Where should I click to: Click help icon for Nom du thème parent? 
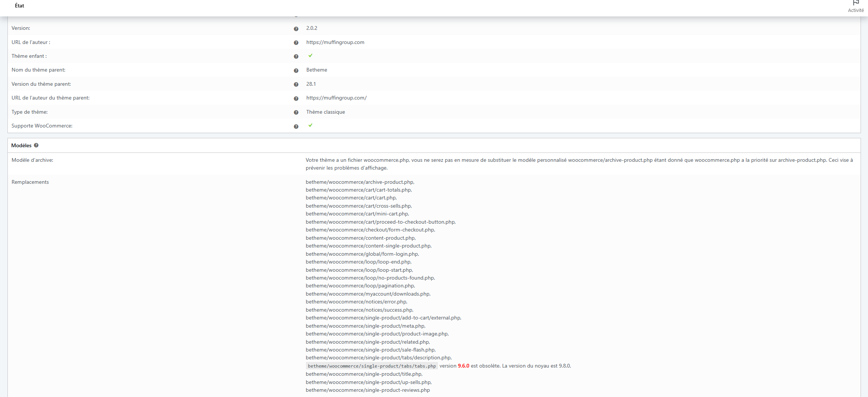pyautogui.click(x=296, y=71)
